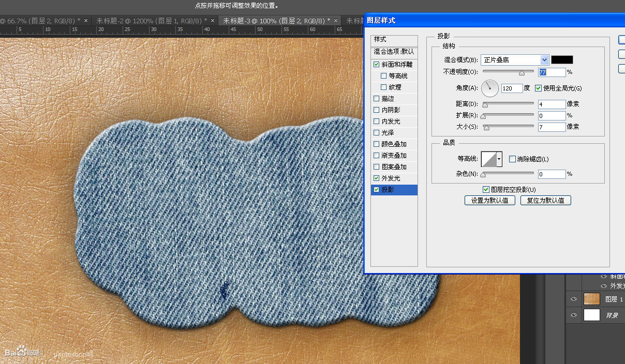Pick the black shadow color swatch
The height and width of the screenshot is (364, 625).
[562, 60]
